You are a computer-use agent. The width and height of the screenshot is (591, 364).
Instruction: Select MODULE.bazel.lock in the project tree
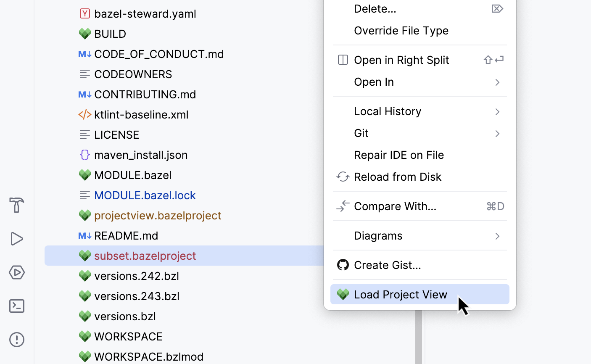click(145, 195)
